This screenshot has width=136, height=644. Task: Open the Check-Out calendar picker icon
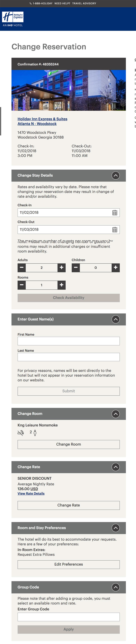[115, 229]
